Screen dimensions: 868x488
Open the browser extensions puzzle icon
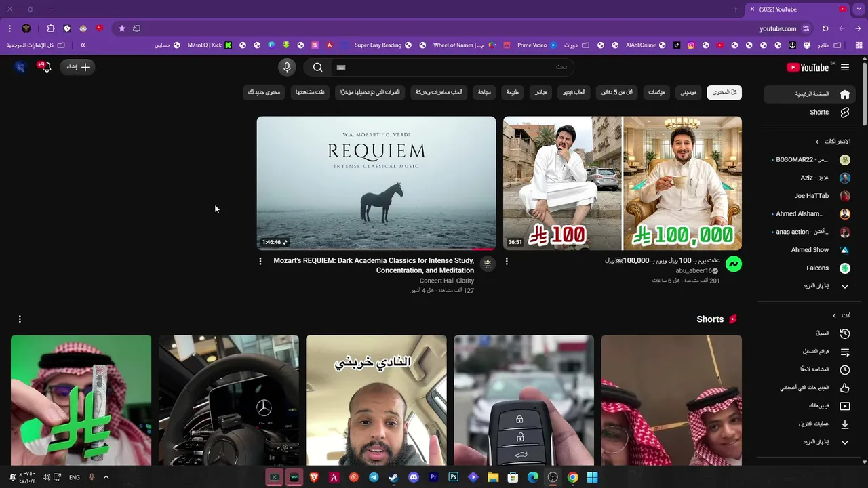(x=51, y=28)
